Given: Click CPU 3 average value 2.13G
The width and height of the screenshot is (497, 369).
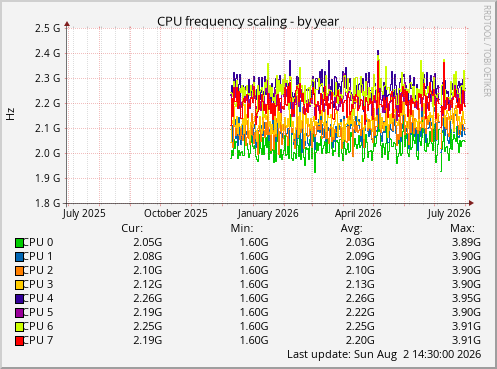Looking at the screenshot, I should [x=360, y=284].
